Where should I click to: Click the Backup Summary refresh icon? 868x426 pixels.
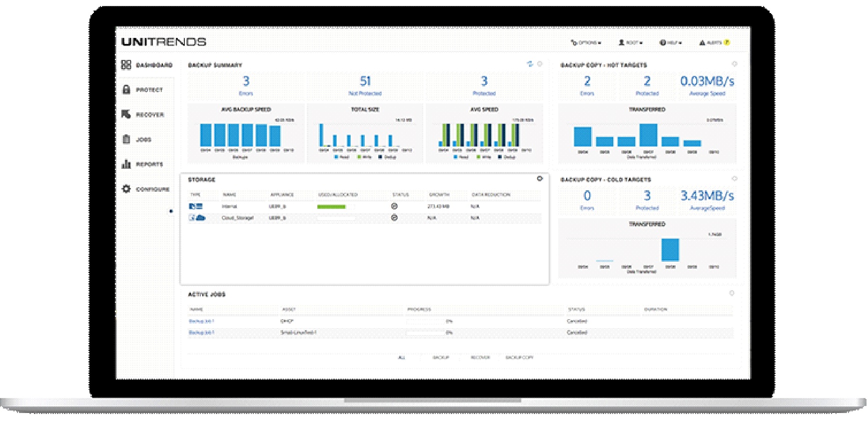[x=530, y=64]
